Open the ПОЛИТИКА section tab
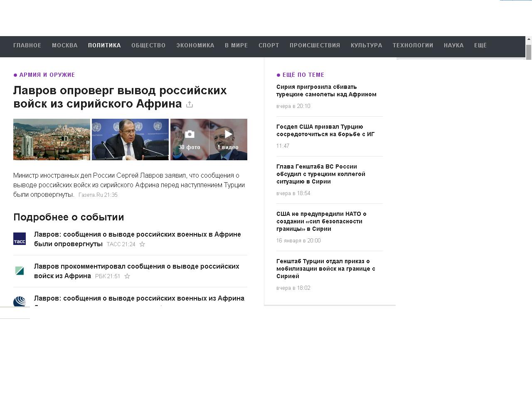Screen dimensions: 532x411 [104, 45]
